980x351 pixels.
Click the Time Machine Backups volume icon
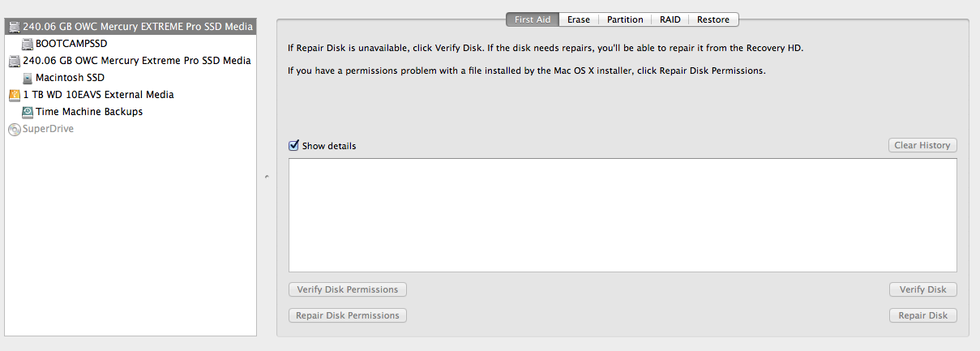[28, 112]
